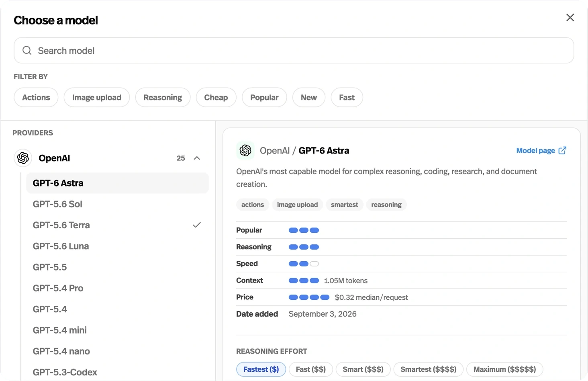Click the Price rating dots

click(x=309, y=297)
